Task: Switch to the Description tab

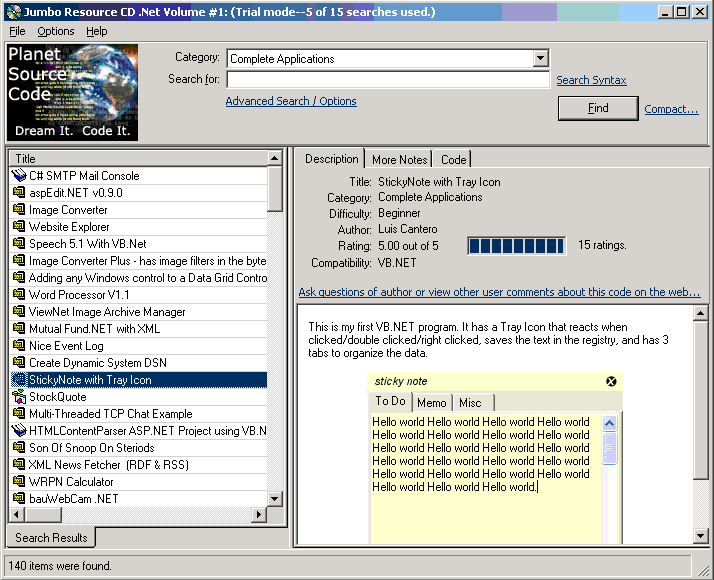Action: click(331, 159)
